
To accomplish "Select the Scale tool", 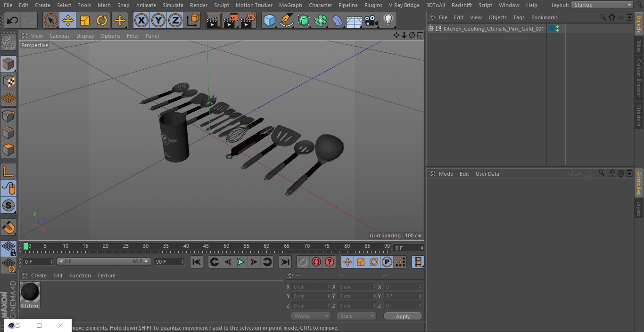I will pyautogui.click(x=85, y=20).
